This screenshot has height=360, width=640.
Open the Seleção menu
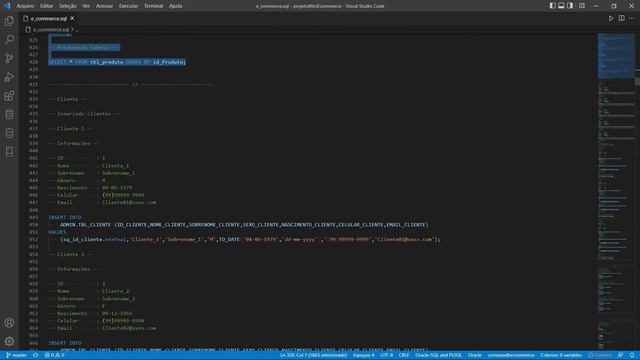pos(68,6)
